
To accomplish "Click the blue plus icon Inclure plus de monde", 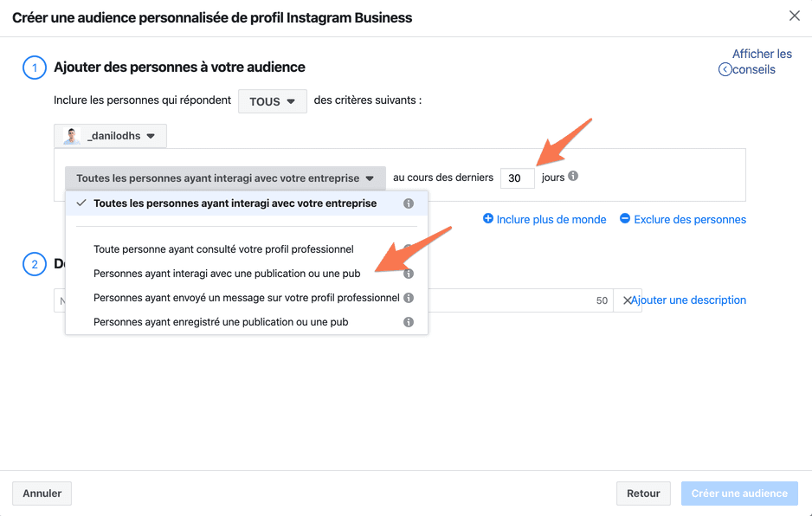I will click(488, 219).
